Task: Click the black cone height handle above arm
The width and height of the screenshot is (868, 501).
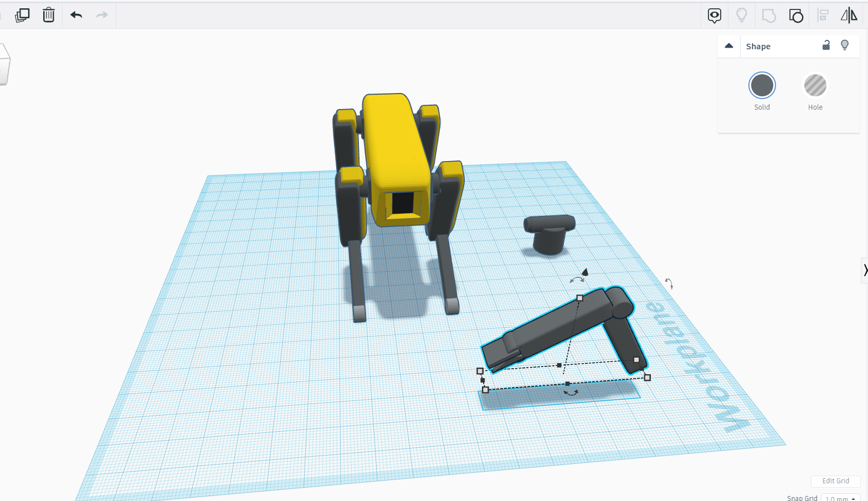Action: 585,271
